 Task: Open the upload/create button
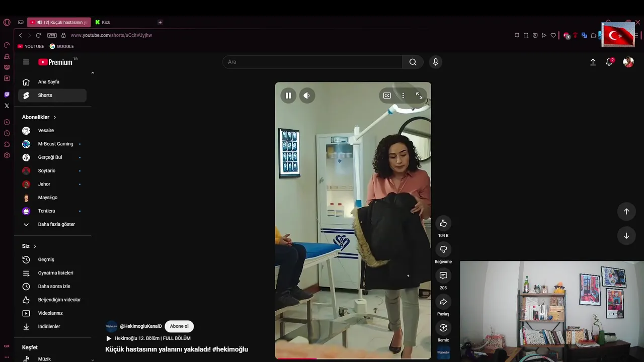click(x=593, y=62)
